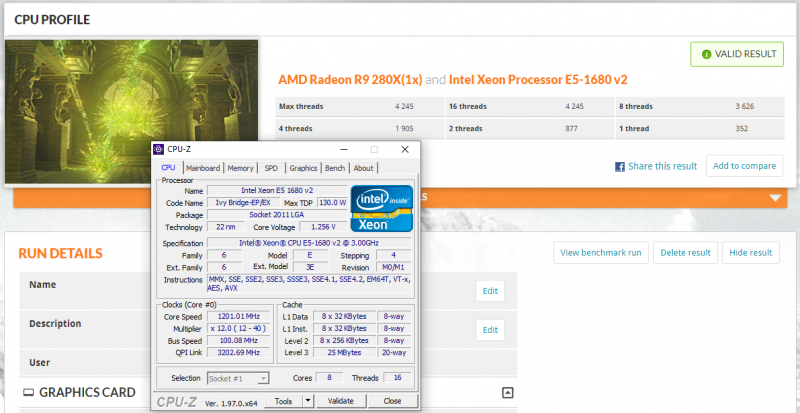Click the graphics card monitor icon
Screen dimensions: 800x413
click(x=27, y=393)
